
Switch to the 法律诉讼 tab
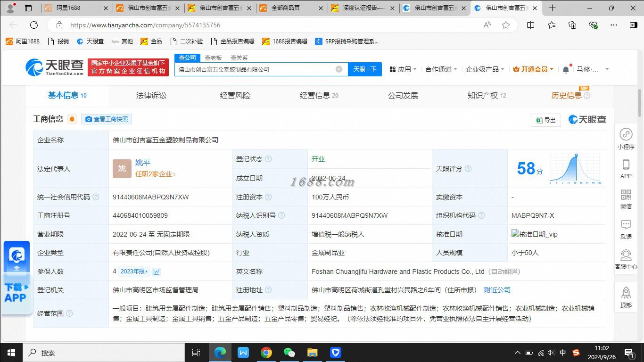pos(151,95)
